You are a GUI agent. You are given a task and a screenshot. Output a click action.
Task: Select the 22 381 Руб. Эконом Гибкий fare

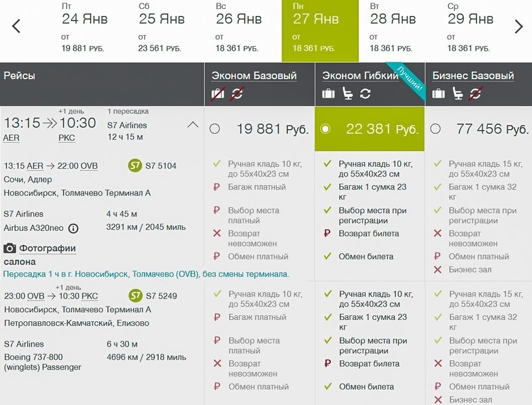326,129
